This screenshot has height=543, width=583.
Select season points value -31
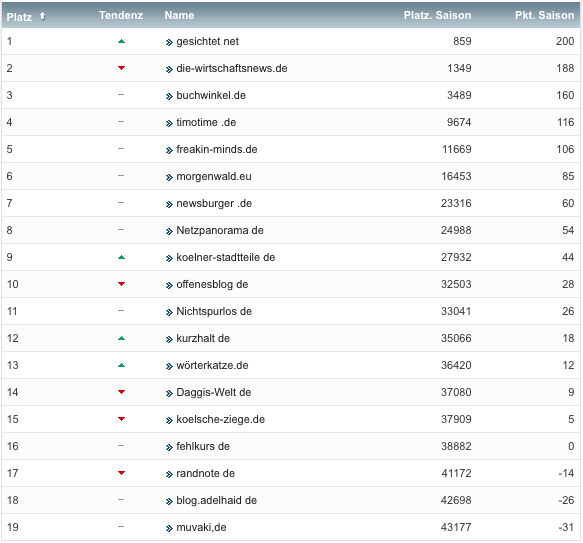click(x=566, y=527)
